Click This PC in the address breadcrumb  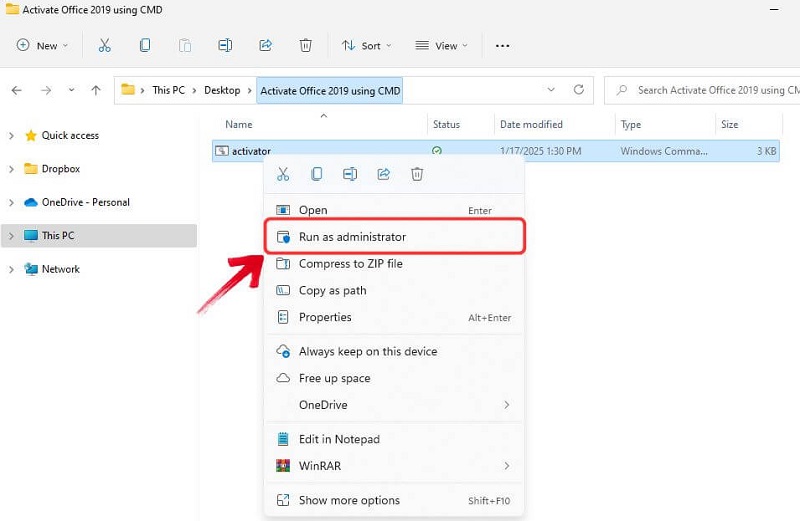(x=168, y=90)
